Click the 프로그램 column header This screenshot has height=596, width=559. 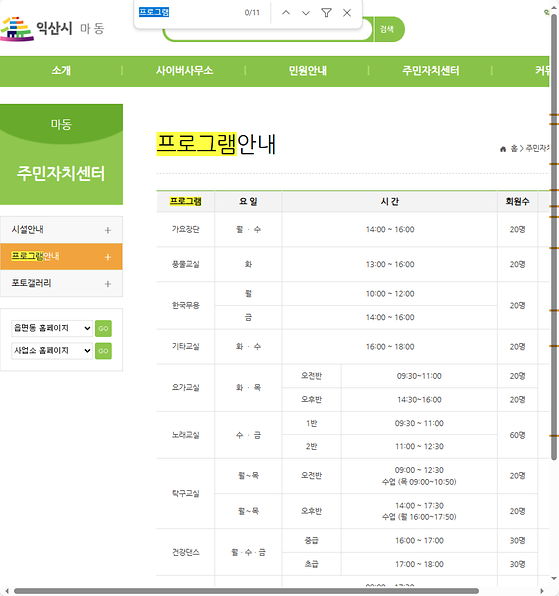click(x=185, y=201)
